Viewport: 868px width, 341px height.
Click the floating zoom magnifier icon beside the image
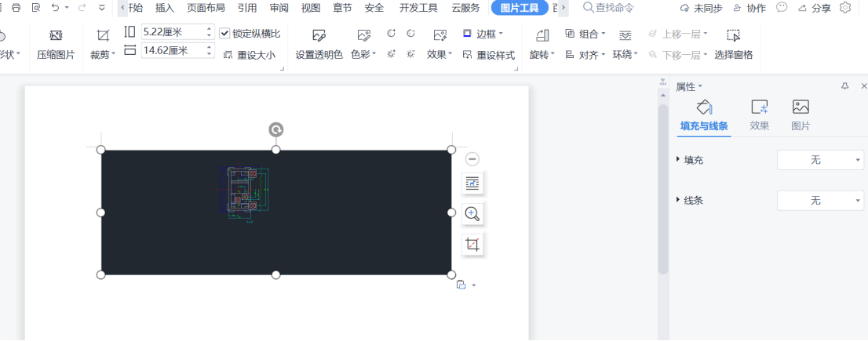coord(472,214)
